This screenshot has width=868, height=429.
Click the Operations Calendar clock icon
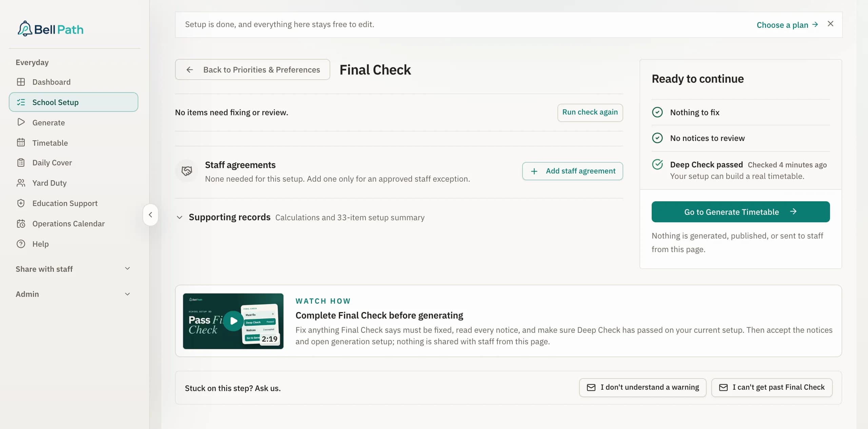pos(21,224)
